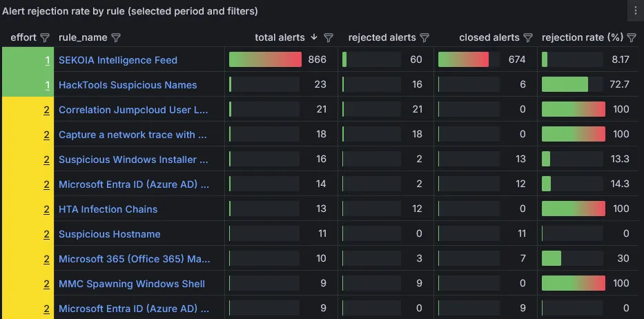Open MMC Spawning Windows Shell rule
The height and width of the screenshot is (319, 644).
coord(132,284)
